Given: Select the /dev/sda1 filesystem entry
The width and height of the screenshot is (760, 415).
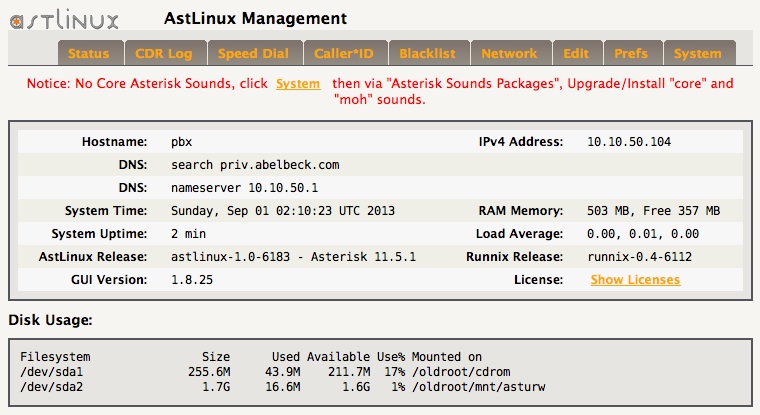Looking at the screenshot, I should coord(51,372).
